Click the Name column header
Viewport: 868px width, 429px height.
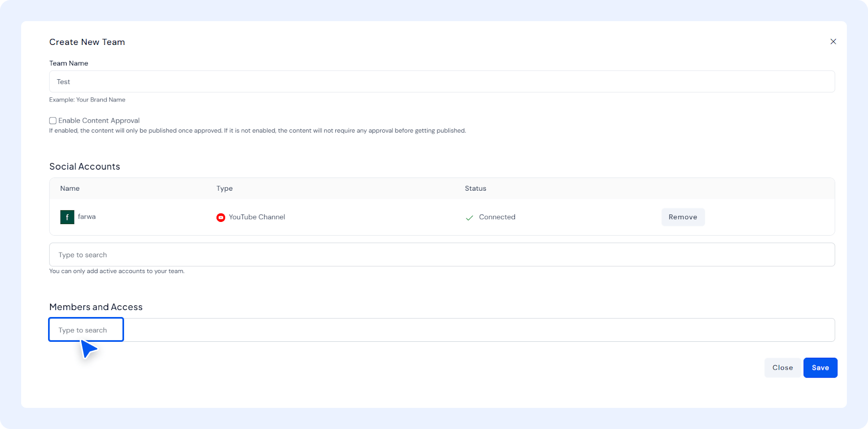click(70, 189)
